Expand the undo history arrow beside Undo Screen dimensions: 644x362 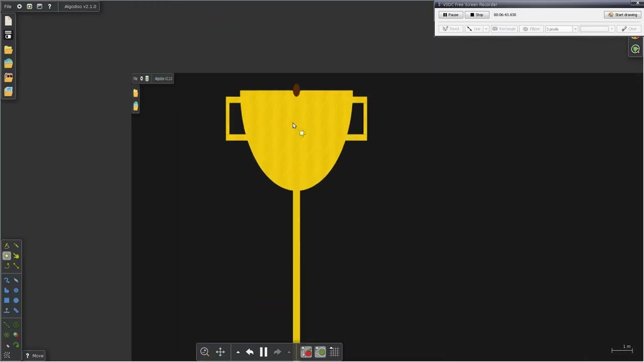238,352
